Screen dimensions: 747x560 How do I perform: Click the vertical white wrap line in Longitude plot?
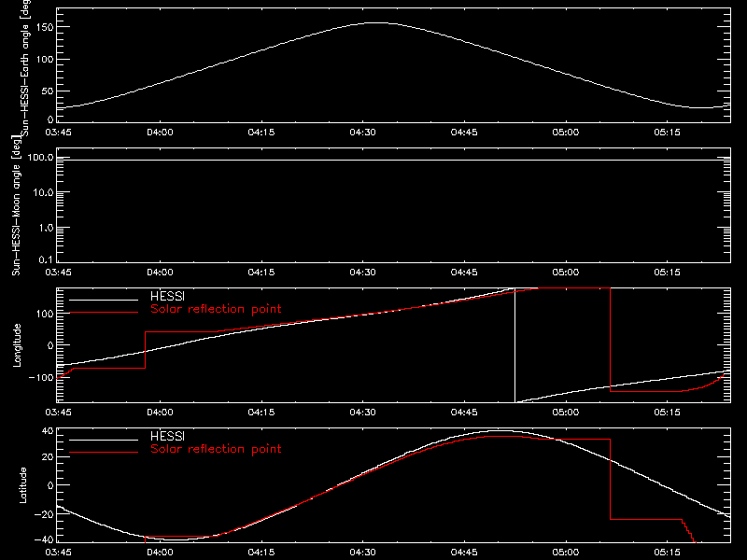515,345
